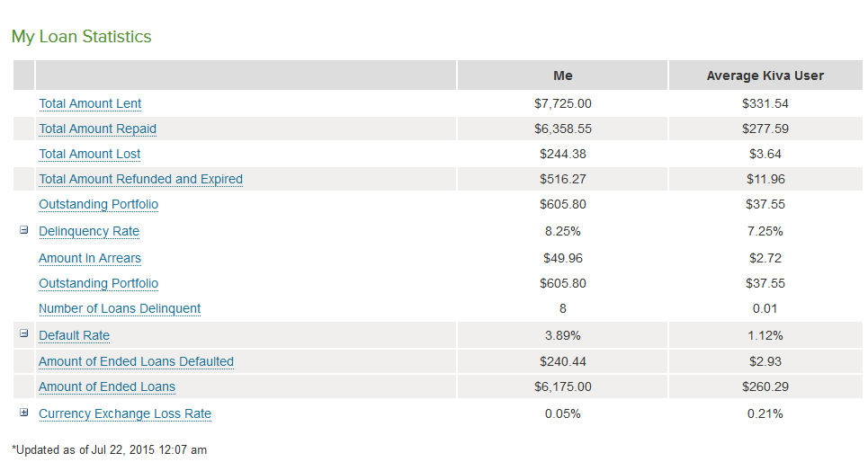Click the My Loan Statistics heading
The image size is (868, 462).
tap(81, 37)
